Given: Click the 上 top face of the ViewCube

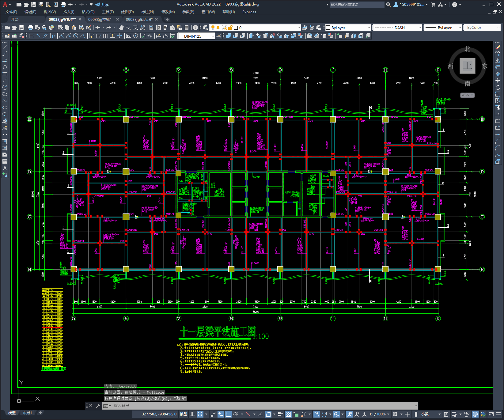Looking at the screenshot, I should coord(467,66).
